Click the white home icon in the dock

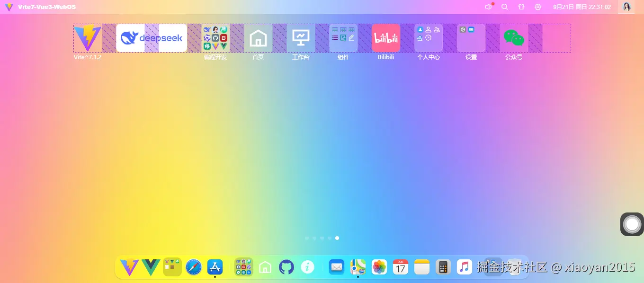pos(265,267)
